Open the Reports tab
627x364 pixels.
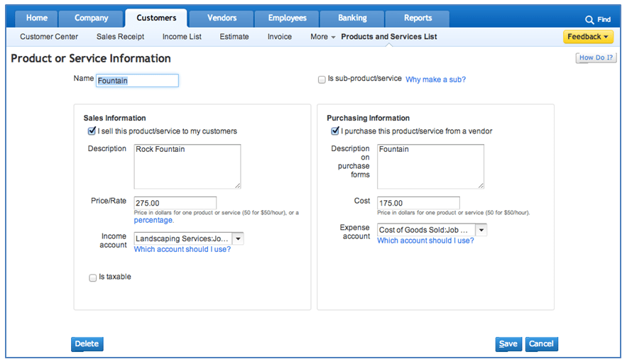(418, 18)
